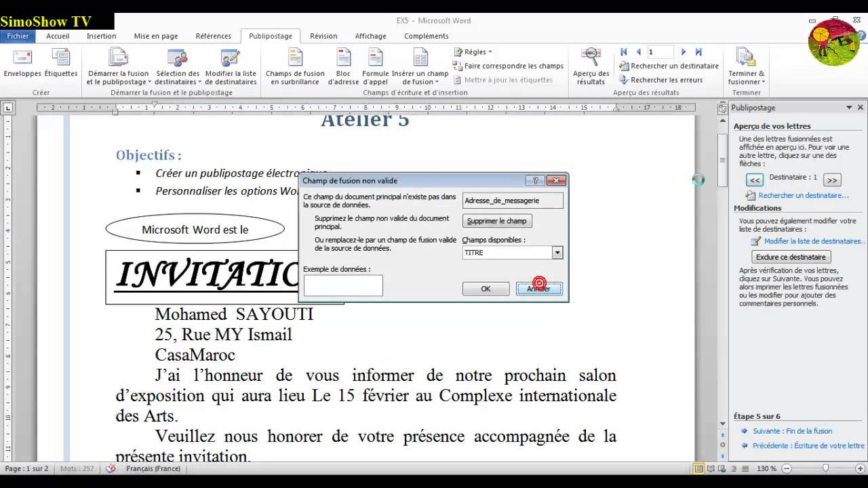Open Insérer un champ de fusion dropdown

(420, 67)
